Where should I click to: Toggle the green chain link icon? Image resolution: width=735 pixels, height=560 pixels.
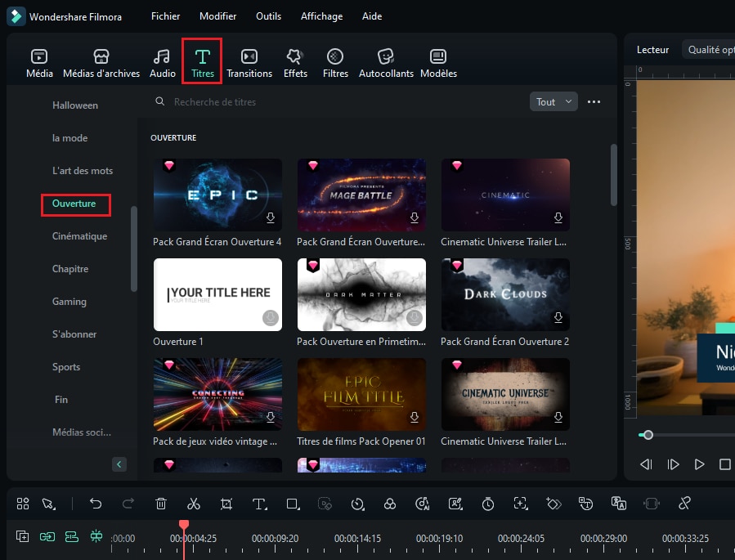pos(47,536)
